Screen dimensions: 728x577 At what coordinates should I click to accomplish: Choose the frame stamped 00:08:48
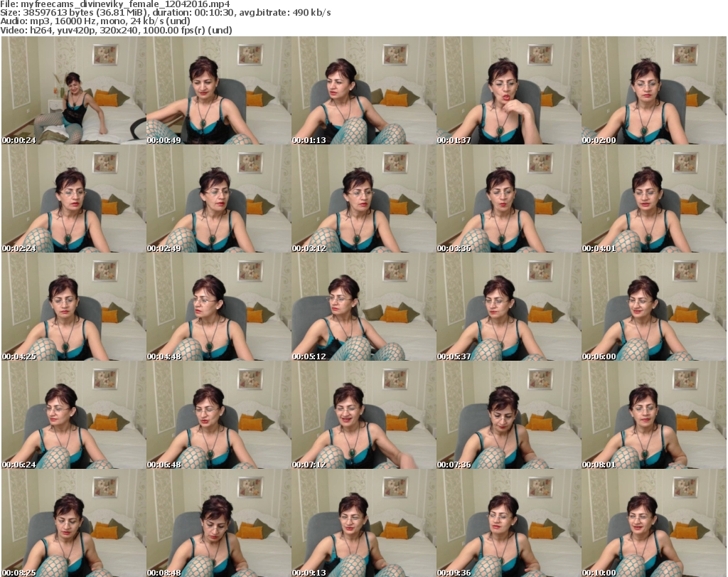click(219, 523)
